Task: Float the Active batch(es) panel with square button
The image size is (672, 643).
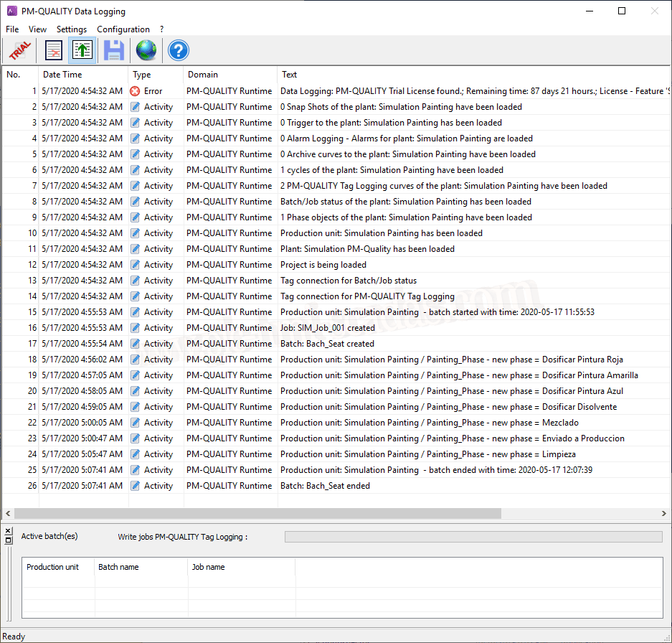Action: coord(8,540)
